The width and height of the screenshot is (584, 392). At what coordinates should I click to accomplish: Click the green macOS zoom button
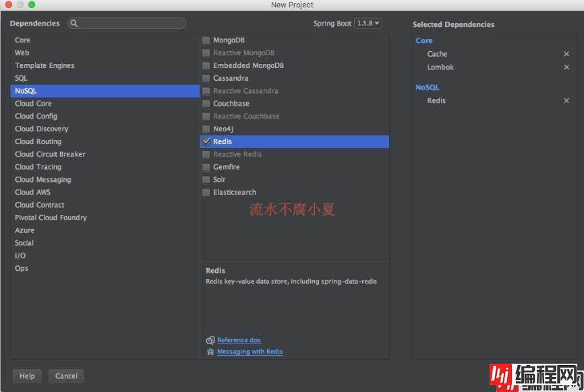tap(32, 5)
